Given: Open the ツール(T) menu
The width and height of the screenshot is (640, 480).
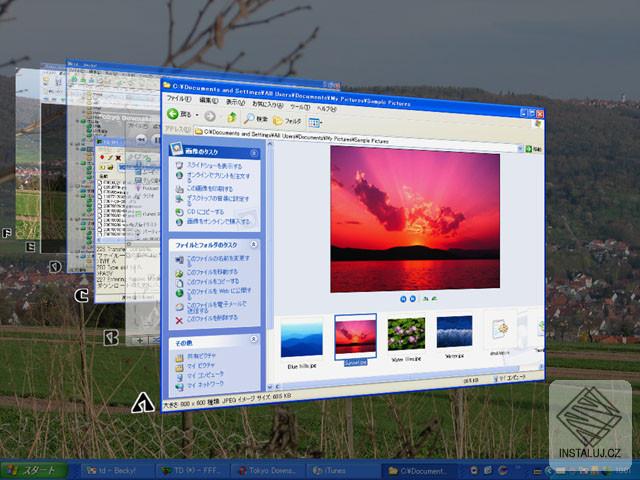Looking at the screenshot, I should click(x=300, y=107).
